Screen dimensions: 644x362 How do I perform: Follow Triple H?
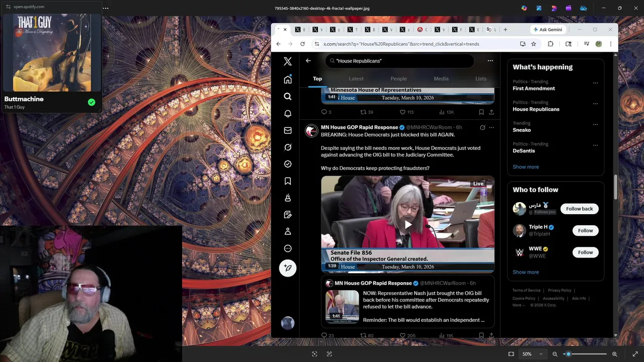point(585,230)
